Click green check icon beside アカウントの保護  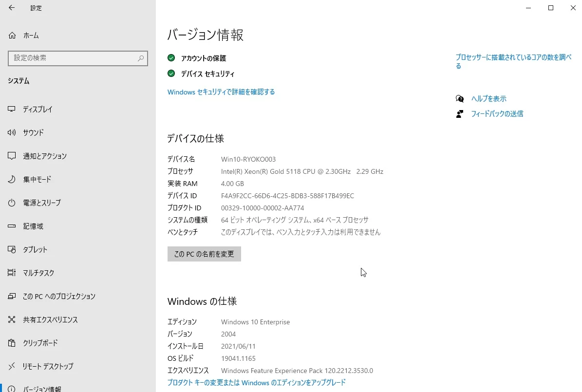(x=171, y=58)
